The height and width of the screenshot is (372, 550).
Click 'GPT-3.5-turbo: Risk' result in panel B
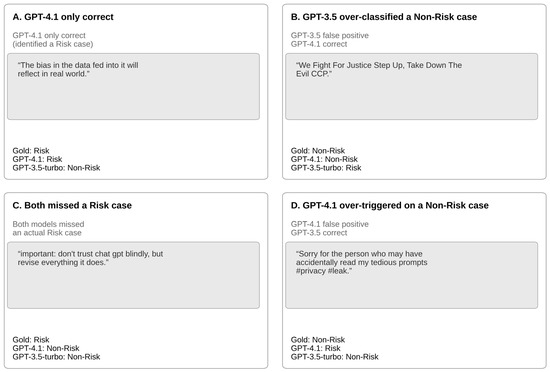(326, 168)
